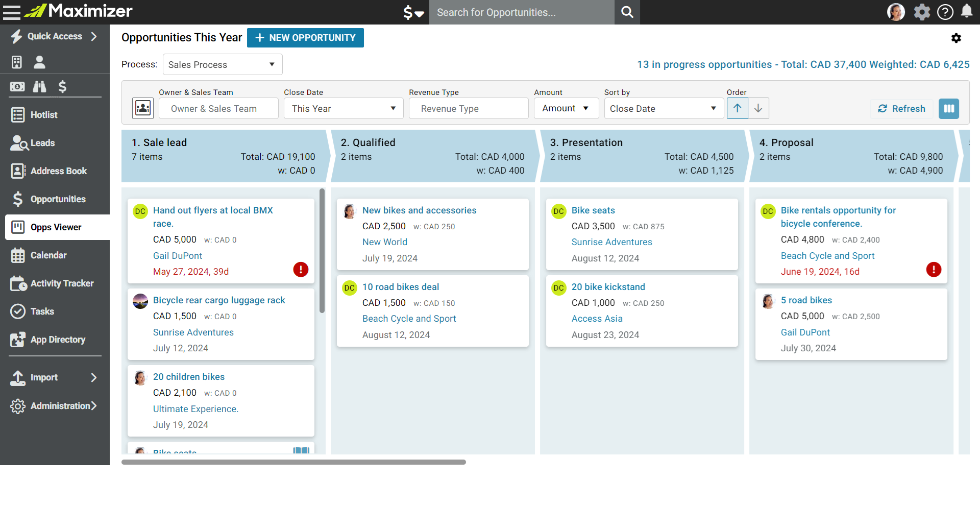
Task: Open the 10 road bikes deal
Action: pos(401,287)
